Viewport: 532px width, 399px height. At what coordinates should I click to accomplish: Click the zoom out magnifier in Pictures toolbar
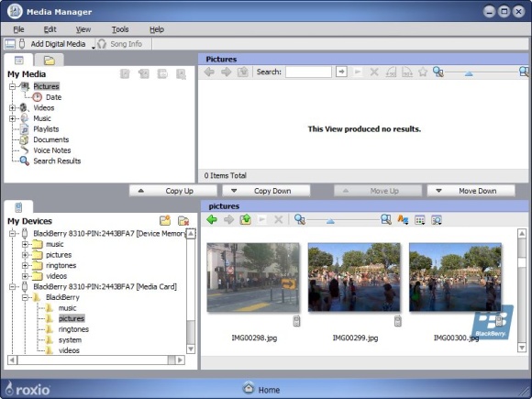tap(438, 72)
